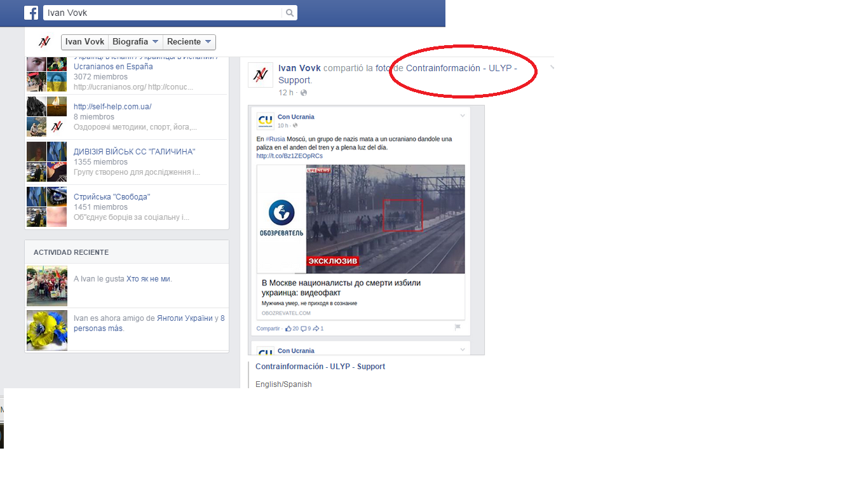
Task: Click the like thumbs-up icon on embedded post
Action: click(x=288, y=329)
